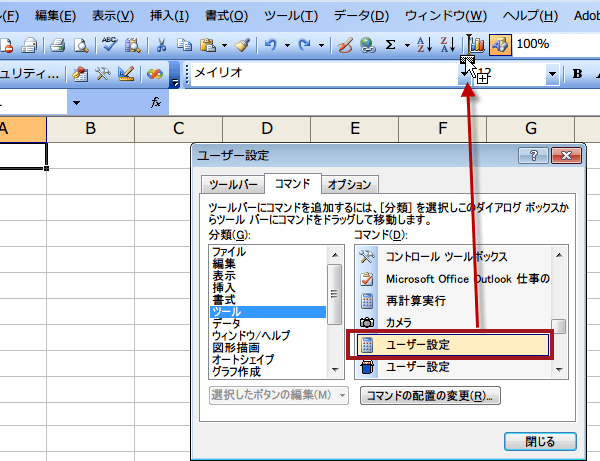
Task: Click the AutoSum sigma icon
Action: click(390, 45)
